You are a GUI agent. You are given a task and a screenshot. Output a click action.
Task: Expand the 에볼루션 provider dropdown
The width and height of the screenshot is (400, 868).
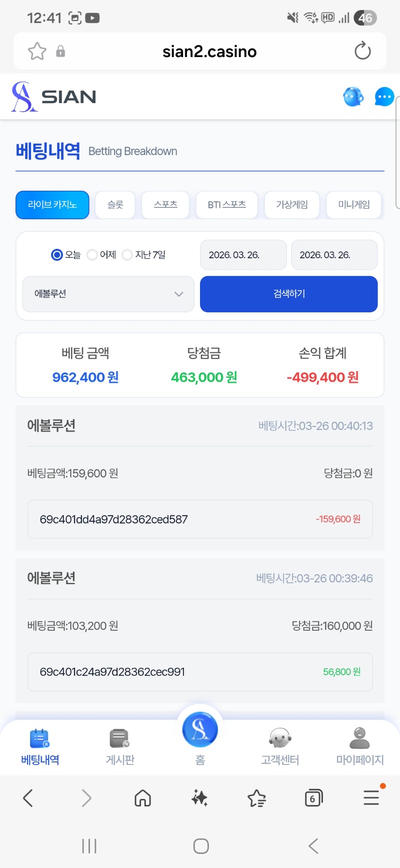(108, 294)
